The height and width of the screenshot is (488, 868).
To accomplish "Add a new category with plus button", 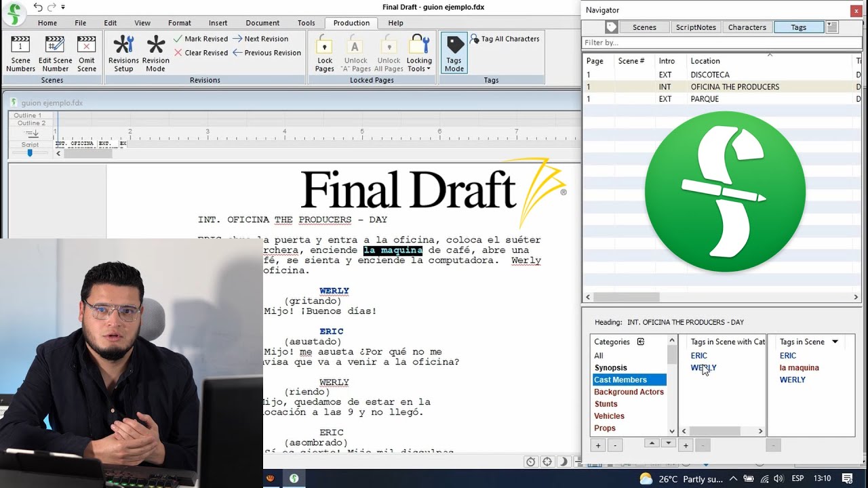I will click(x=598, y=445).
